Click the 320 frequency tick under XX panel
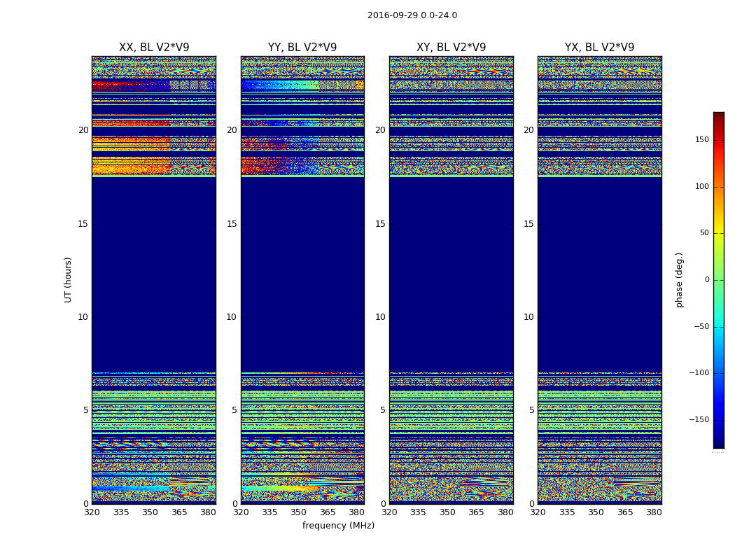 [92, 512]
